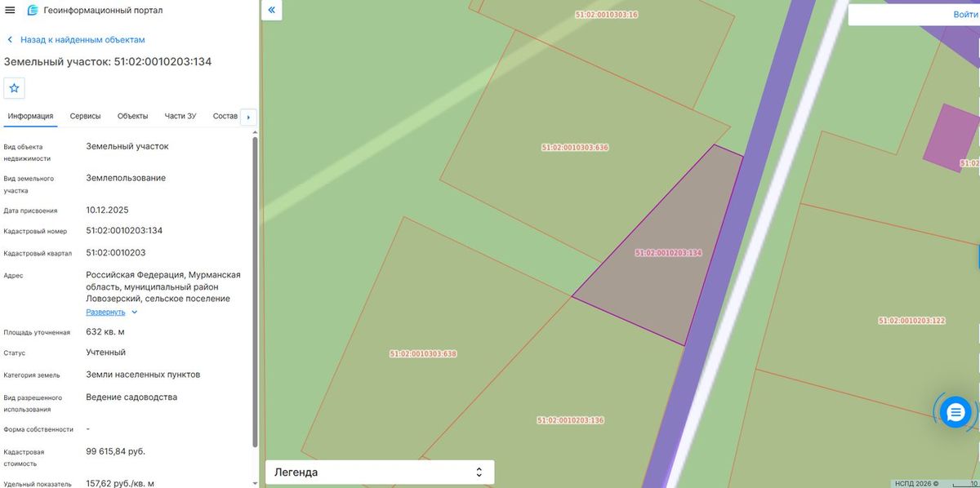This screenshot has width=980, height=488.
Task: Open the chat support bubble
Action: coord(955,413)
